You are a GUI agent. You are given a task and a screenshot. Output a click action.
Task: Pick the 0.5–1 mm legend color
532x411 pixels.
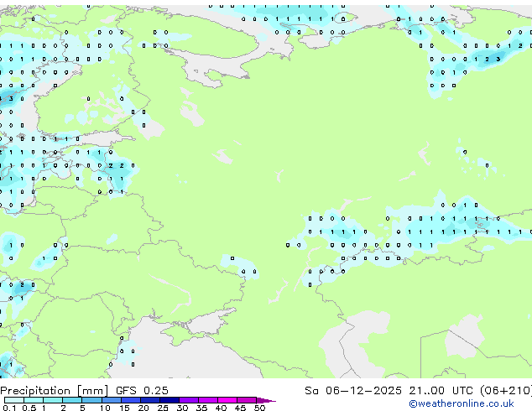(x=34, y=400)
